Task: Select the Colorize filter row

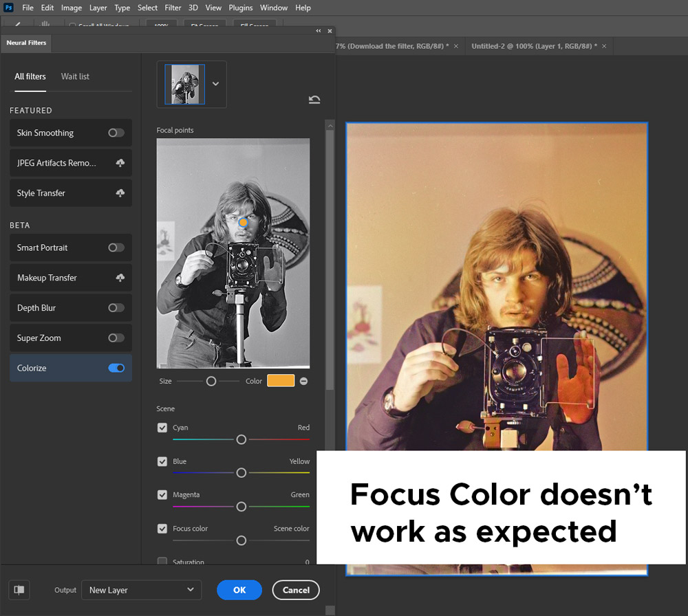Action: coord(71,368)
